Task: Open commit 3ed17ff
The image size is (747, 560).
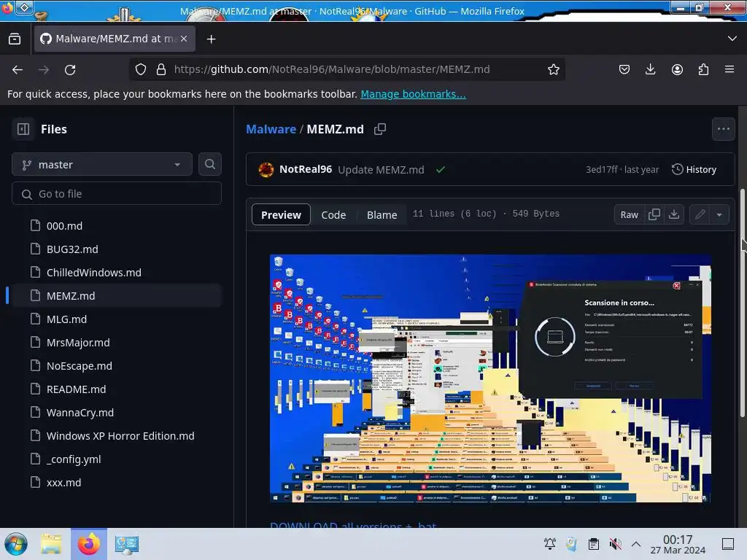Action: [x=601, y=169]
